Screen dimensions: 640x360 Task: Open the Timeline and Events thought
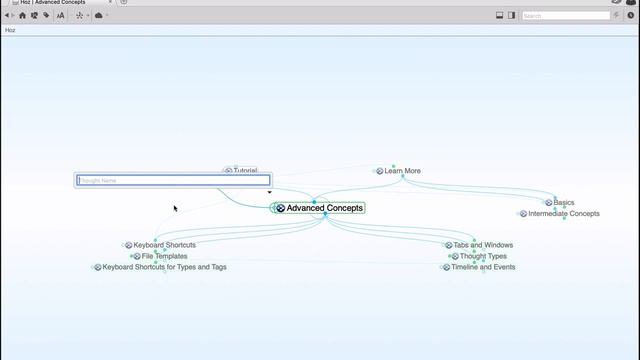coord(483,267)
